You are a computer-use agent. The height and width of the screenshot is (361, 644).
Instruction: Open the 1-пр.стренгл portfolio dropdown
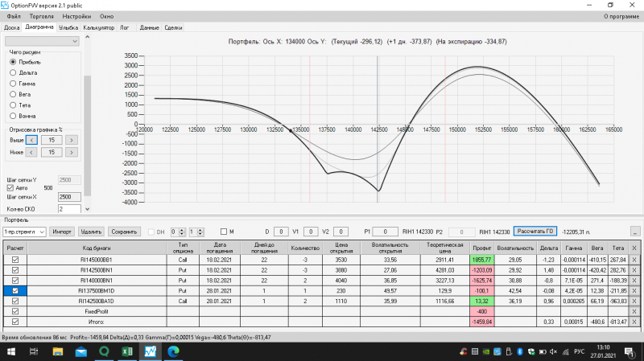click(x=24, y=232)
